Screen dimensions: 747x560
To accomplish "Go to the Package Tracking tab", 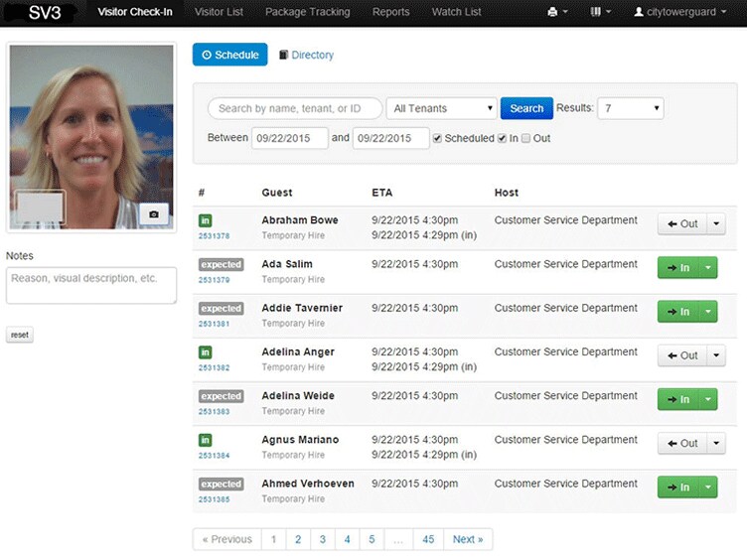I will pyautogui.click(x=307, y=12).
